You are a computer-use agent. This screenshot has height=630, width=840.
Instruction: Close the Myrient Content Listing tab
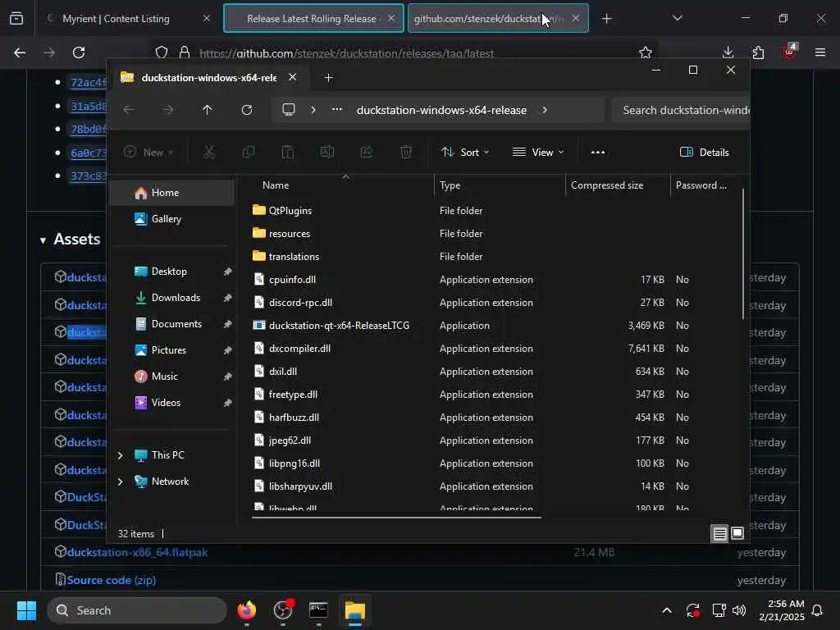click(207, 18)
